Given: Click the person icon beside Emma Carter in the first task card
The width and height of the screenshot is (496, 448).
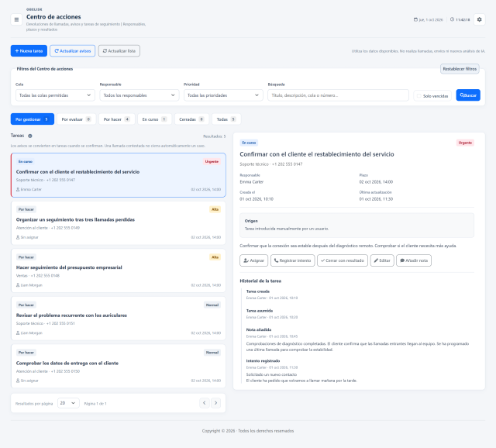Looking at the screenshot, I should pos(18,189).
